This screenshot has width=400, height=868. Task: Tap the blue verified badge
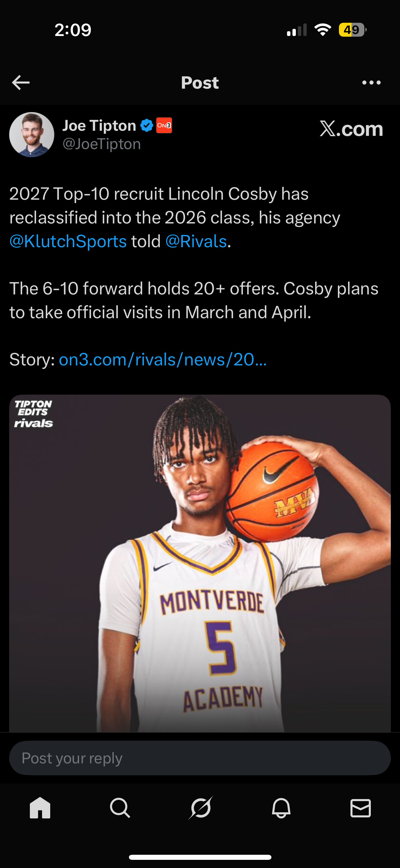[147, 126]
